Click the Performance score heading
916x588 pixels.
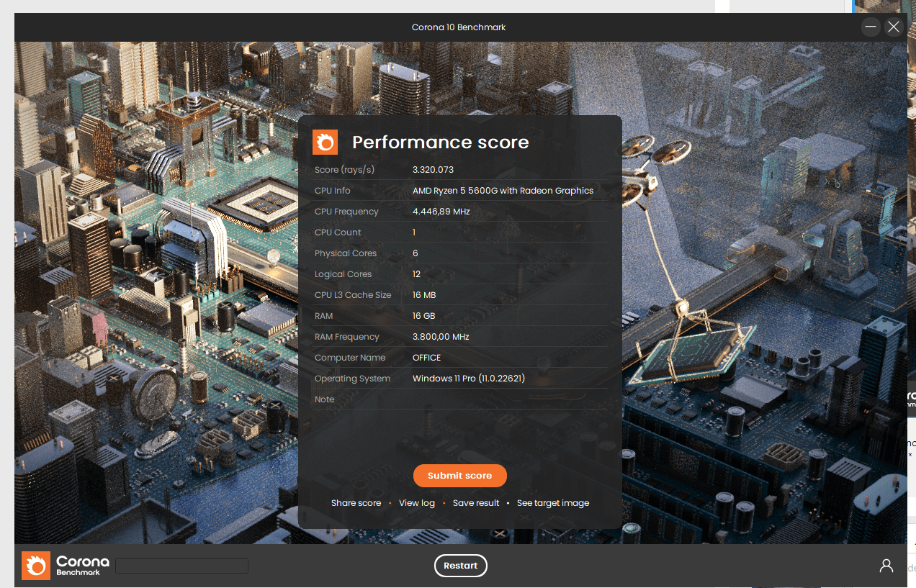[441, 142]
